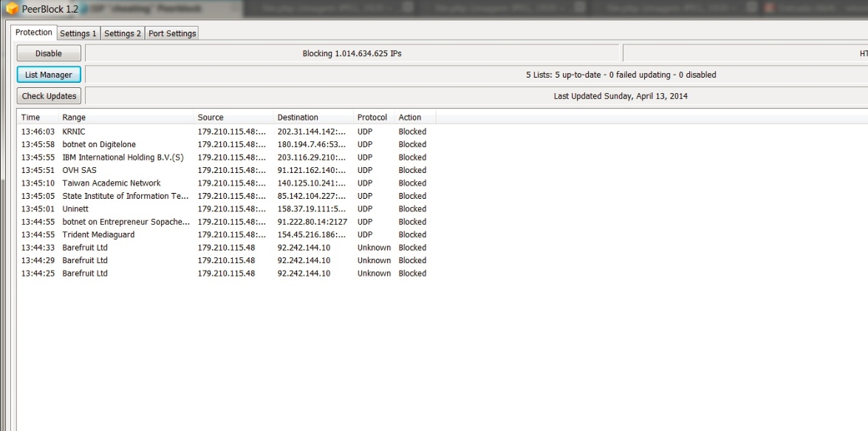Click destination 158.37.19.111 cell
The height and width of the screenshot is (431, 868).
tap(312, 209)
